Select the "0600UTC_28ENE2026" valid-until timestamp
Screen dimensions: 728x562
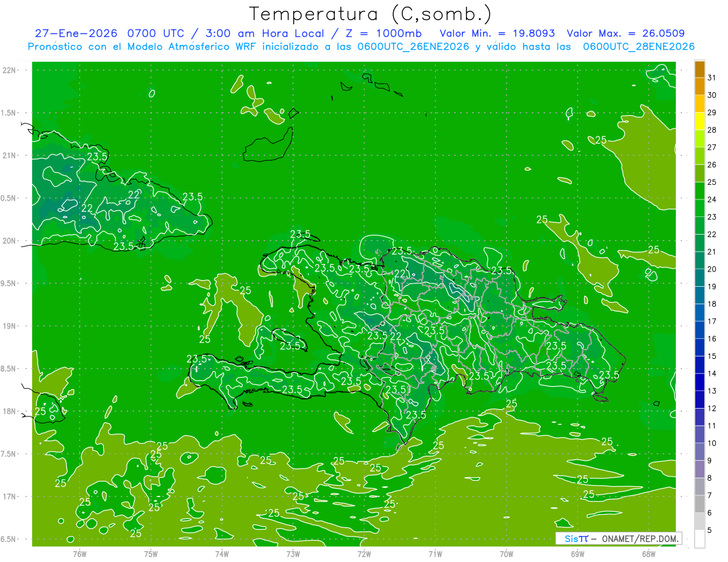click(639, 47)
